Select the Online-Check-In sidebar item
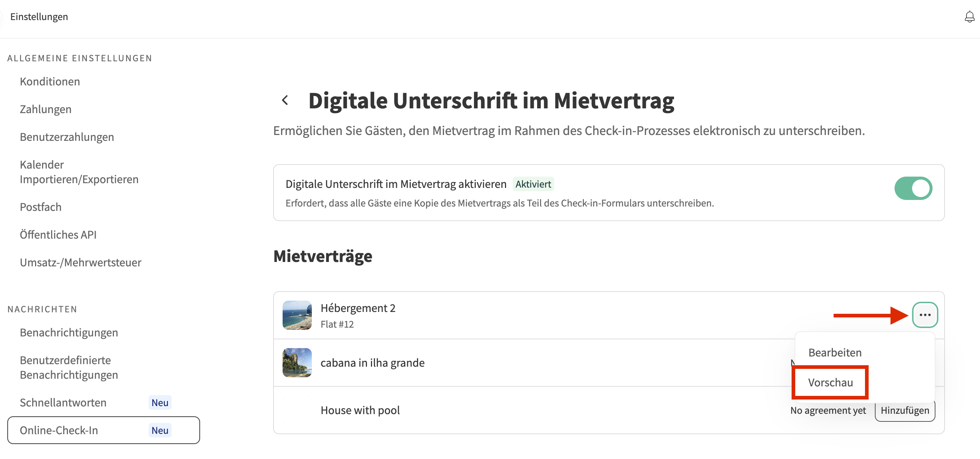Screen dimensions: 980x459 (59, 430)
